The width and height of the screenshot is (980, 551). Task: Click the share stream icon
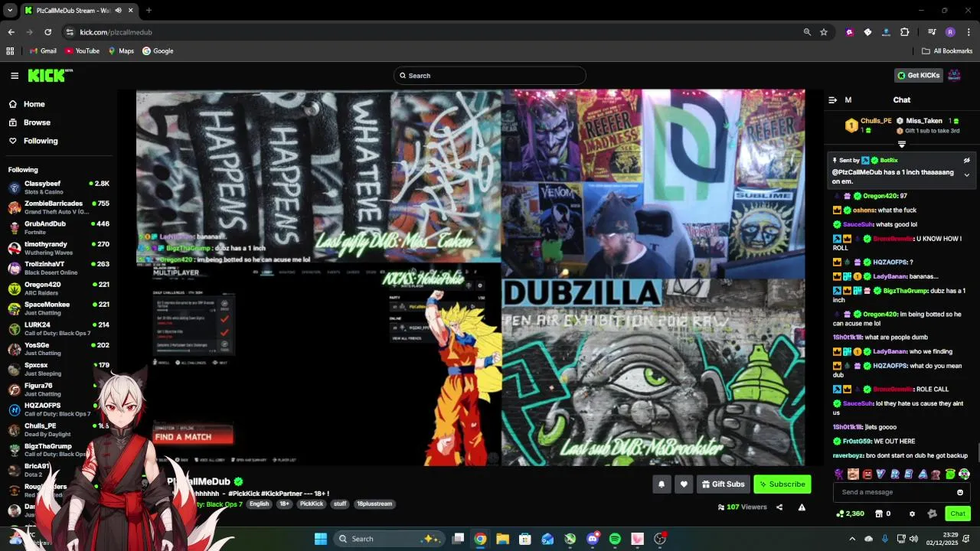779,507
